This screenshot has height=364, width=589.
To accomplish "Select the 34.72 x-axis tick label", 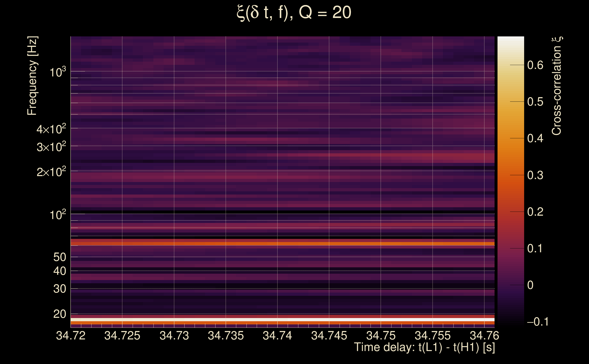I will [71, 336].
